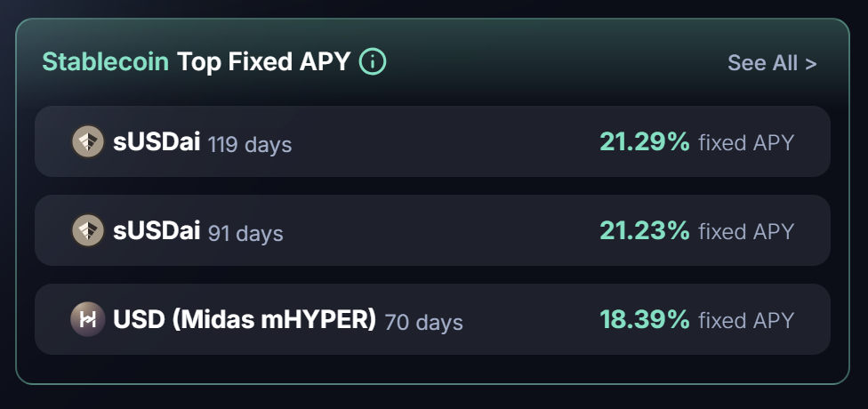Click the 18.39% APY value
Viewport: 868px width, 409px height.
[x=645, y=319]
